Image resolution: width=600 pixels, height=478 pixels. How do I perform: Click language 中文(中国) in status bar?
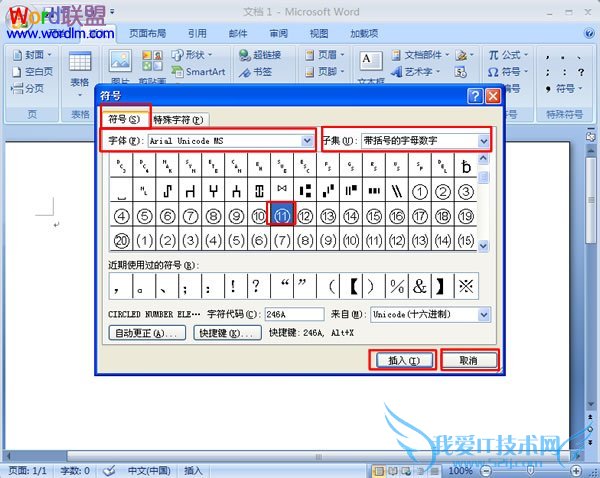149,470
